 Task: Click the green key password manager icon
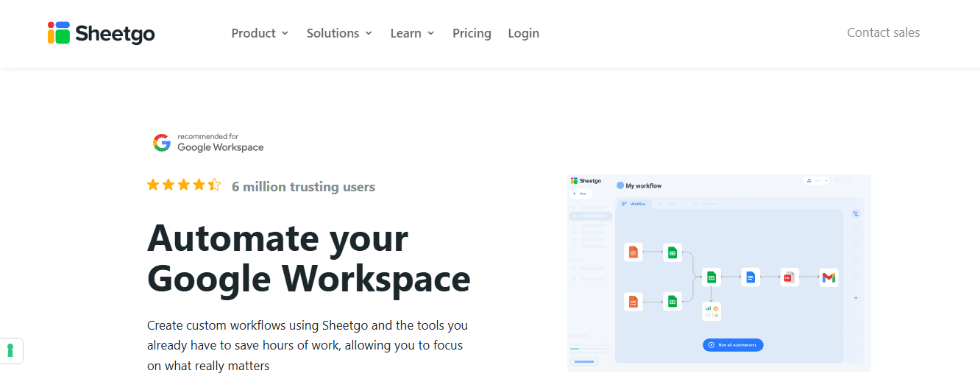pyautogui.click(x=10, y=350)
